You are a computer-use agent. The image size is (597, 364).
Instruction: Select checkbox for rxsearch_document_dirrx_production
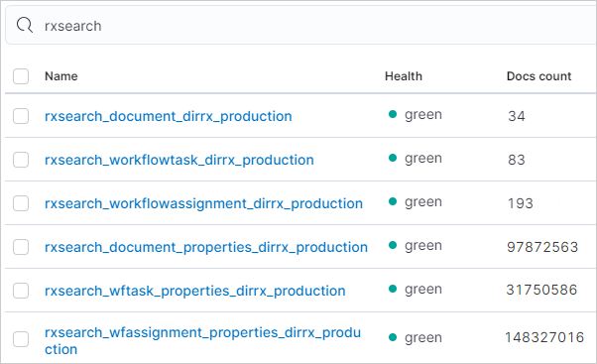[x=21, y=116]
